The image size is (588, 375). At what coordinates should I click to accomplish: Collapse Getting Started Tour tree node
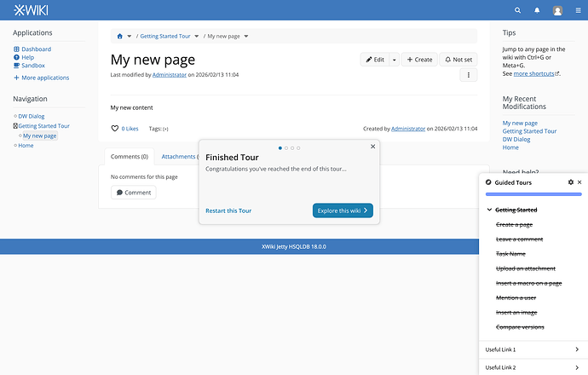click(15, 126)
